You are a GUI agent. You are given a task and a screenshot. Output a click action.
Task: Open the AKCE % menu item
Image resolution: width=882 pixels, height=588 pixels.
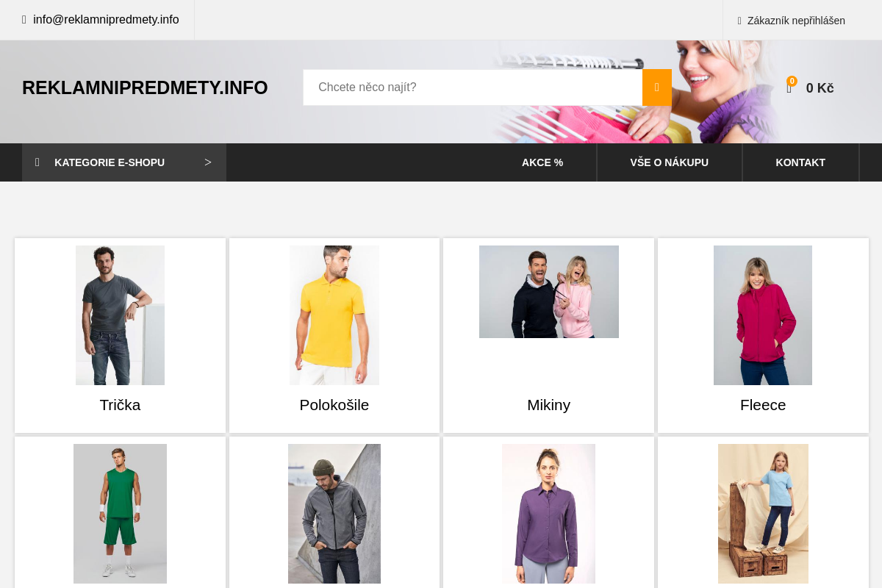[x=542, y=162]
